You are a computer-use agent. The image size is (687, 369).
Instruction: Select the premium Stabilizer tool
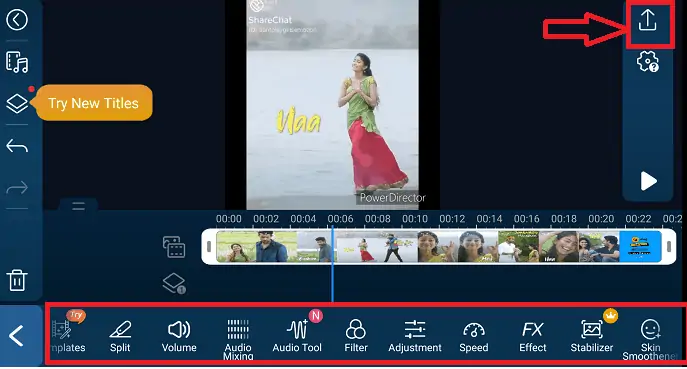click(x=591, y=337)
